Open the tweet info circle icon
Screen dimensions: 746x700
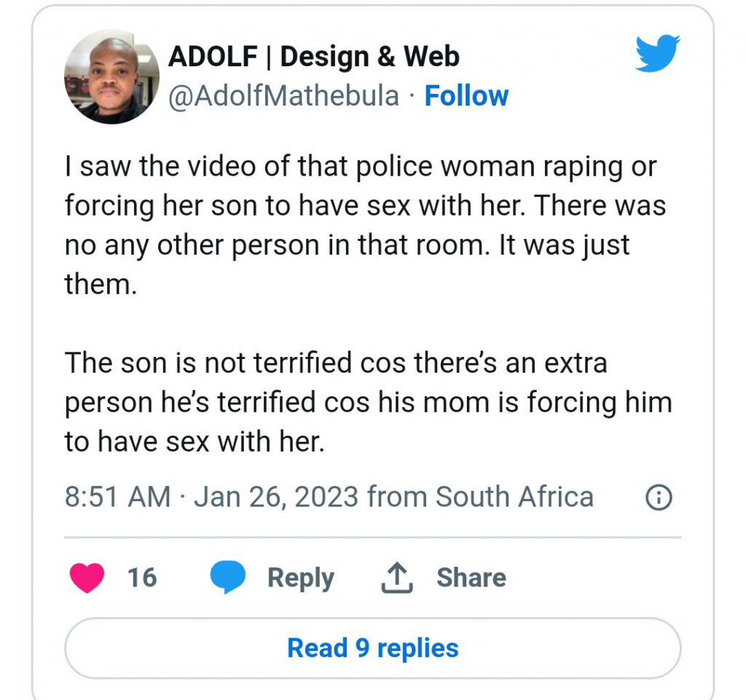[659, 498]
